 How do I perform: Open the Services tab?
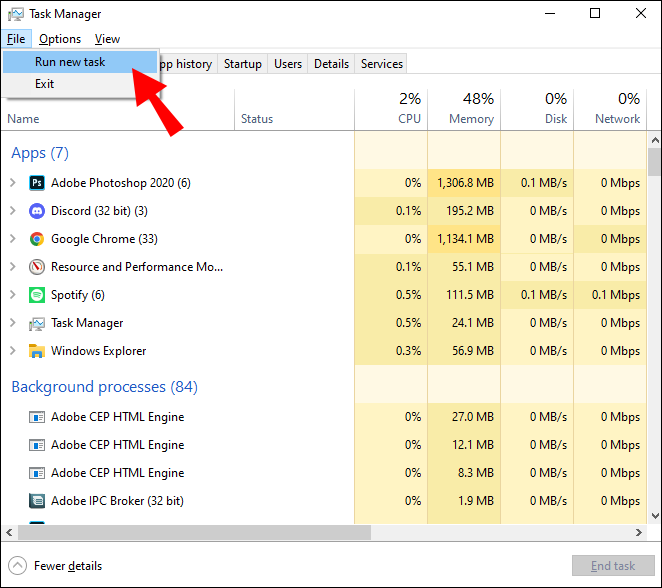[x=381, y=64]
